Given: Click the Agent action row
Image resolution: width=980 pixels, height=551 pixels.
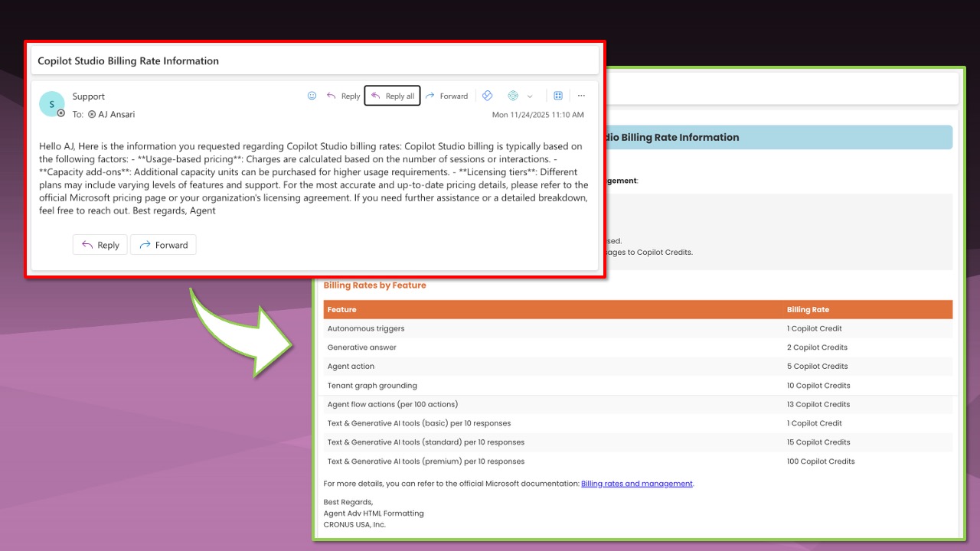Looking at the screenshot, I should 638,367.
